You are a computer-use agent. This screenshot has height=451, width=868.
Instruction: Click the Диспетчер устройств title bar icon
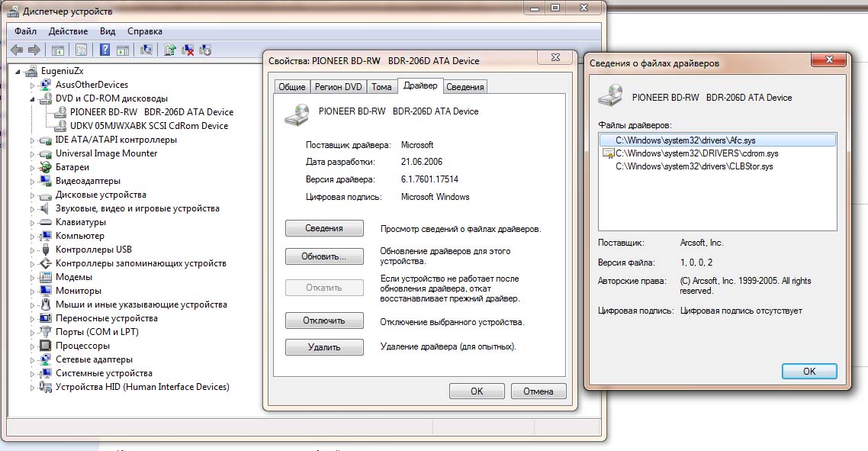tap(13, 11)
